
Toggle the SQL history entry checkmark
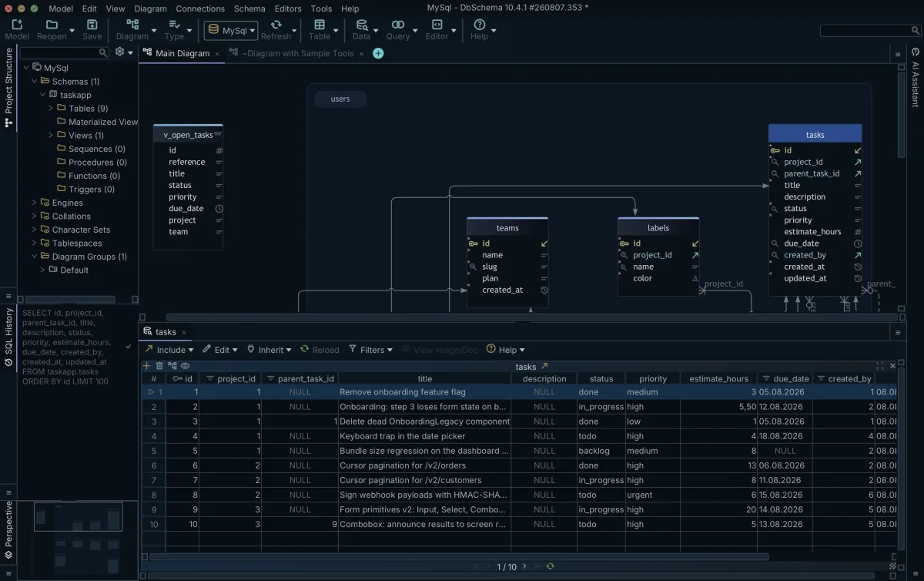[128, 348]
